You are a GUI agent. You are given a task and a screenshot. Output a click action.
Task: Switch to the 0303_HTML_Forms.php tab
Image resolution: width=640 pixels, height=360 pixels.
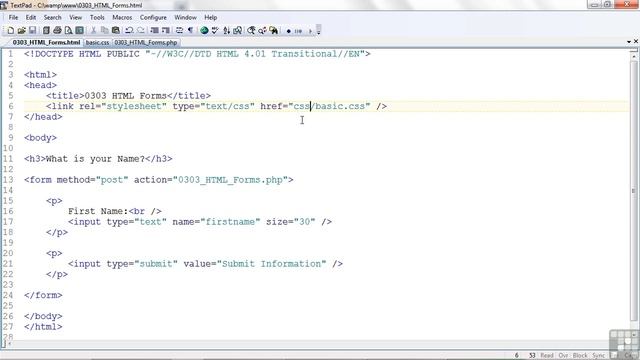coord(146,42)
